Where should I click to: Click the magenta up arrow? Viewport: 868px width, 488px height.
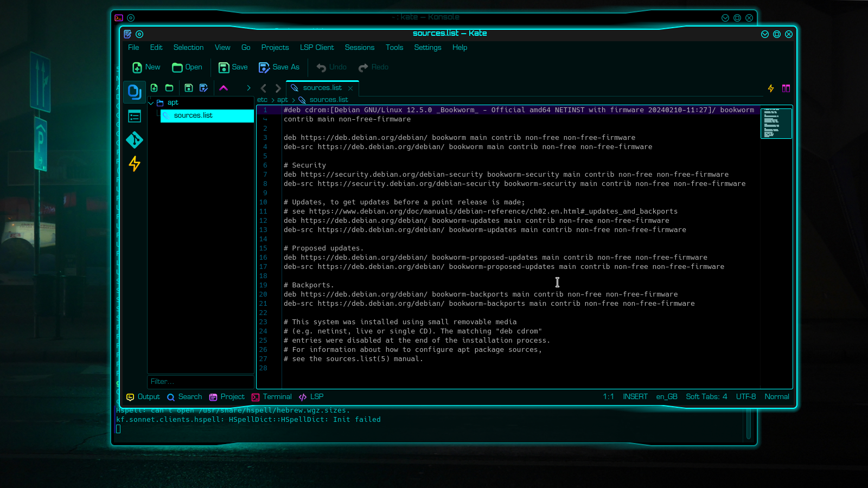(x=224, y=88)
